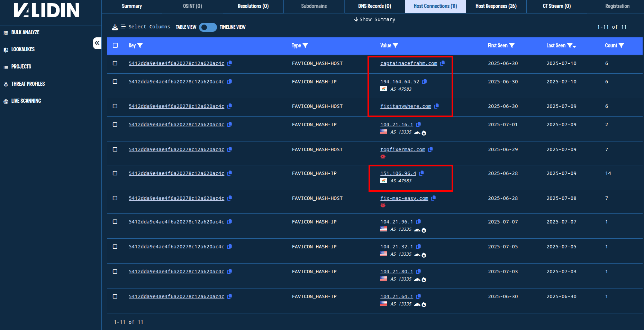Expand Show Summary section

374,19
